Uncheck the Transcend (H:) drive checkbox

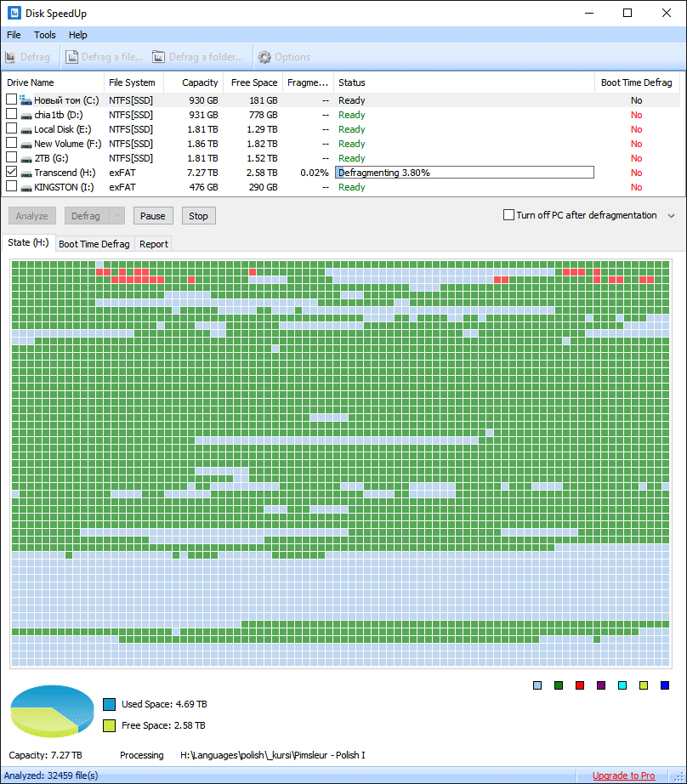(12, 172)
